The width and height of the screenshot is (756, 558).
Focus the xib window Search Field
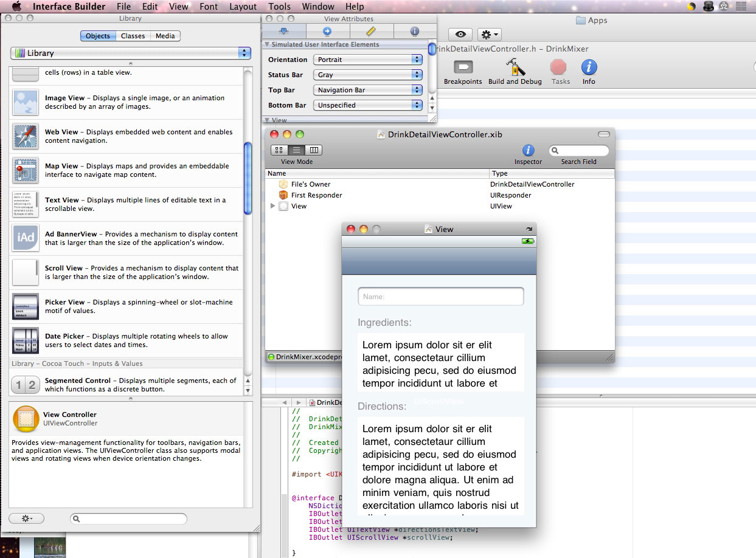[x=579, y=151]
